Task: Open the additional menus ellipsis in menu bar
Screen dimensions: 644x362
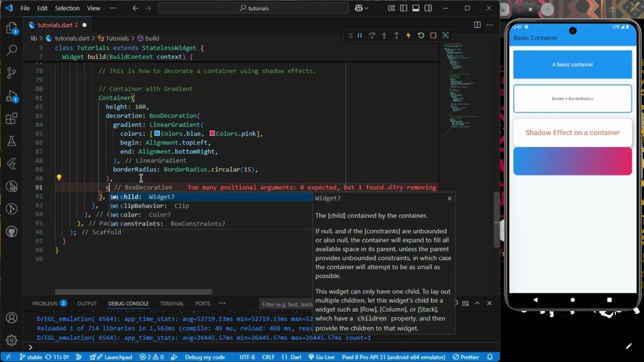Action: tap(114, 8)
